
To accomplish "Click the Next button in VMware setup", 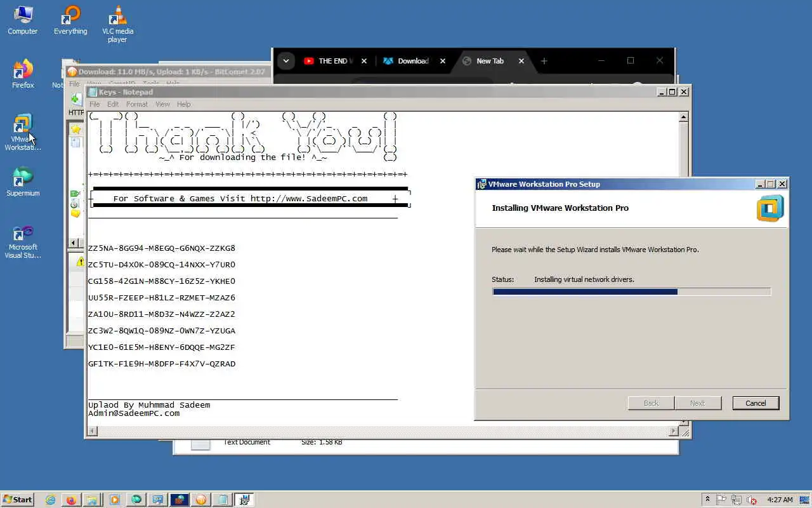I will [x=697, y=403].
